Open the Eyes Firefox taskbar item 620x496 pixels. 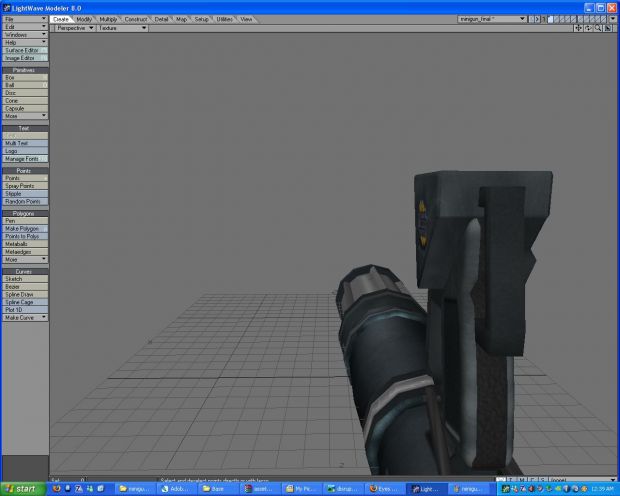pyautogui.click(x=384, y=489)
